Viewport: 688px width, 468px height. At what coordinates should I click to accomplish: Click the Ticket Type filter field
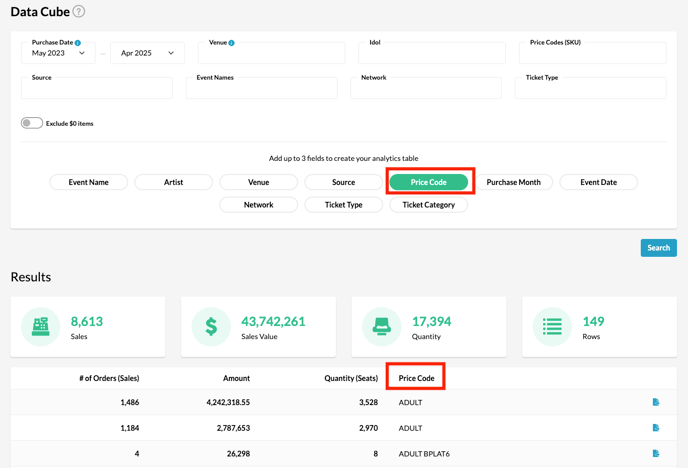coord(591,88)
